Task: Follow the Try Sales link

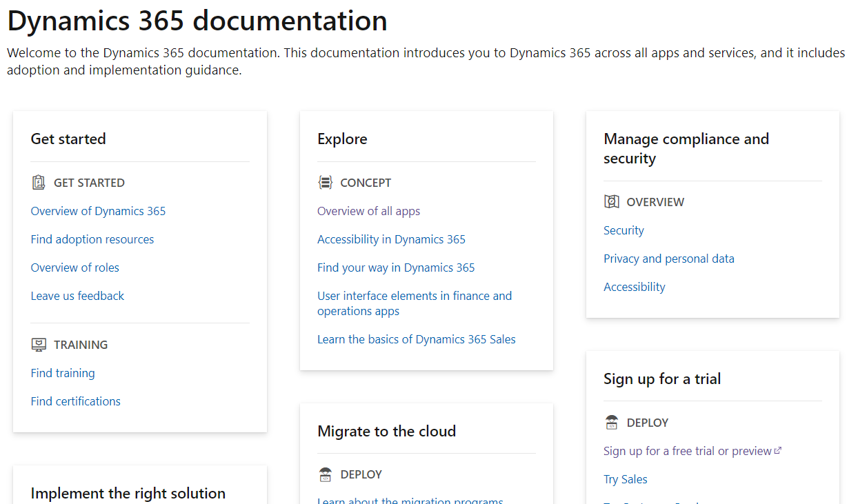Action: pyautogui.click(x=626, y=479)
